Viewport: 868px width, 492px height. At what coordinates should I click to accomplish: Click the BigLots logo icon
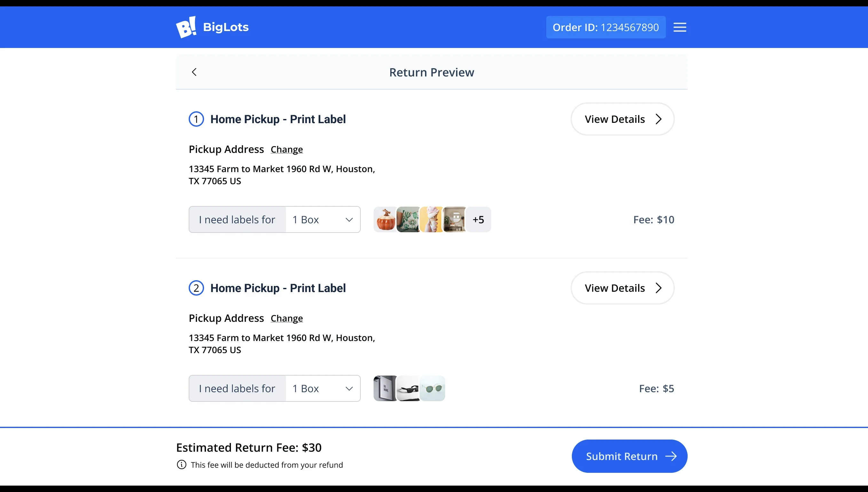[x=186, y=27]
